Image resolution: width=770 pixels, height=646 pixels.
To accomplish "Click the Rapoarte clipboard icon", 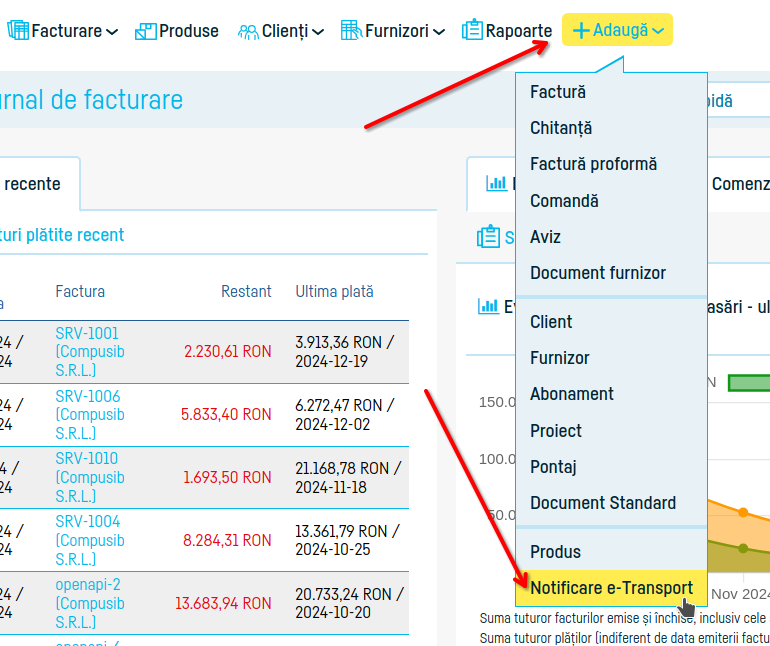I will [472, 30].
